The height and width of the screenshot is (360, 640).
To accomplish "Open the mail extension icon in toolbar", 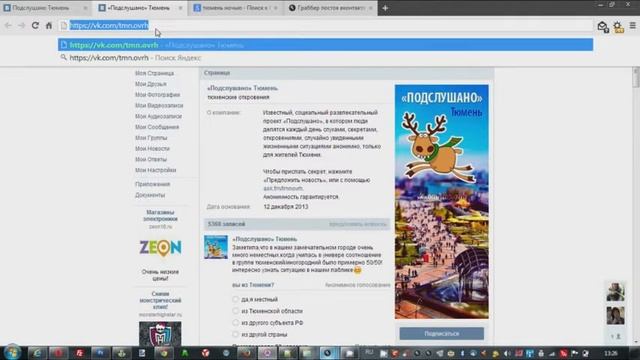I will (603, 27).
